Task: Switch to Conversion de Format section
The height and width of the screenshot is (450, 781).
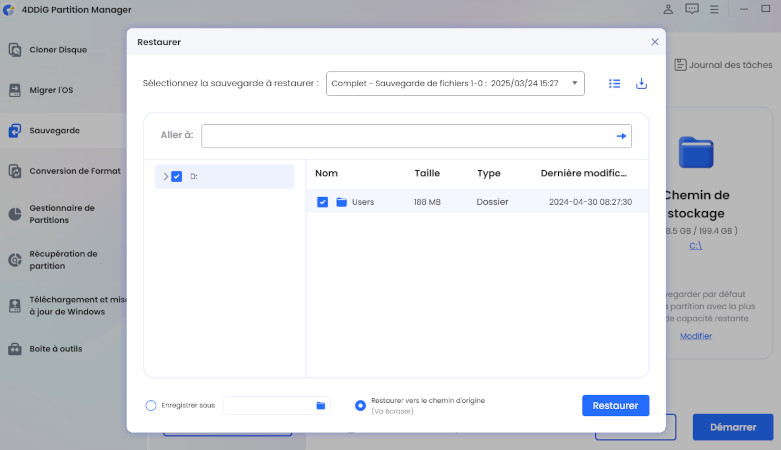Action: click(x=74, y=171)
